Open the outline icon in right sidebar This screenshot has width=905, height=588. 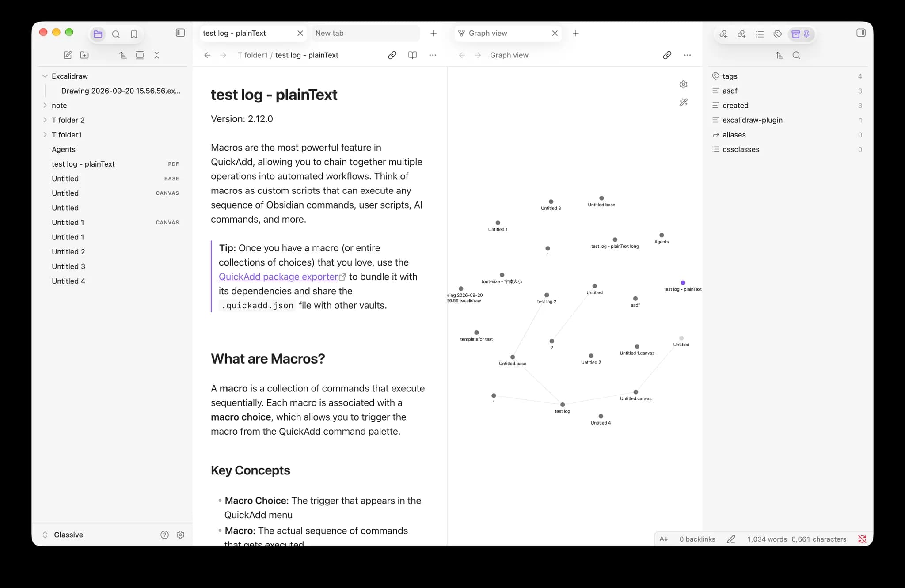[x=760, y=34]
